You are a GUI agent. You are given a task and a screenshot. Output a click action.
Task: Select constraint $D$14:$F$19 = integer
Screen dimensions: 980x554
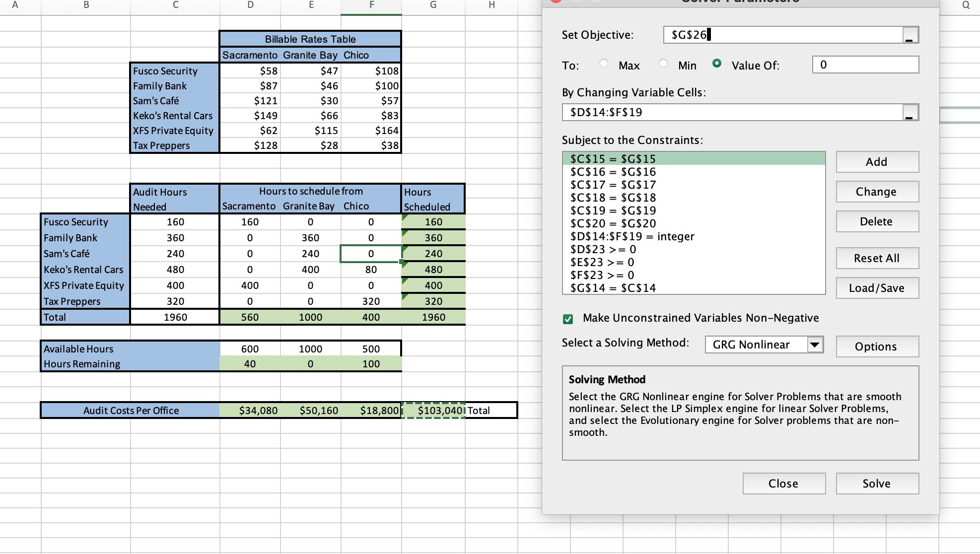point(632,236)
